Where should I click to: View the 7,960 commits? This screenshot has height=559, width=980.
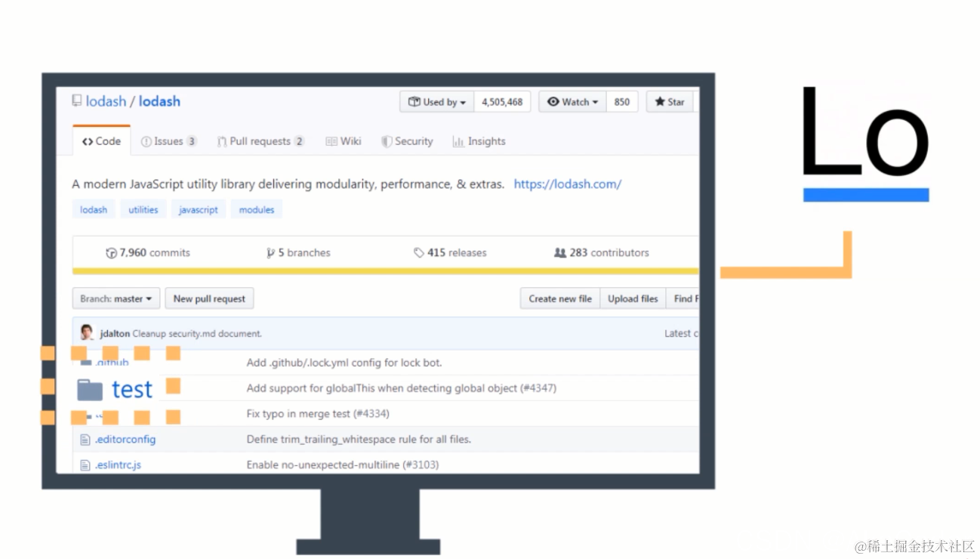pyautogui.click(x=148, y=253)
